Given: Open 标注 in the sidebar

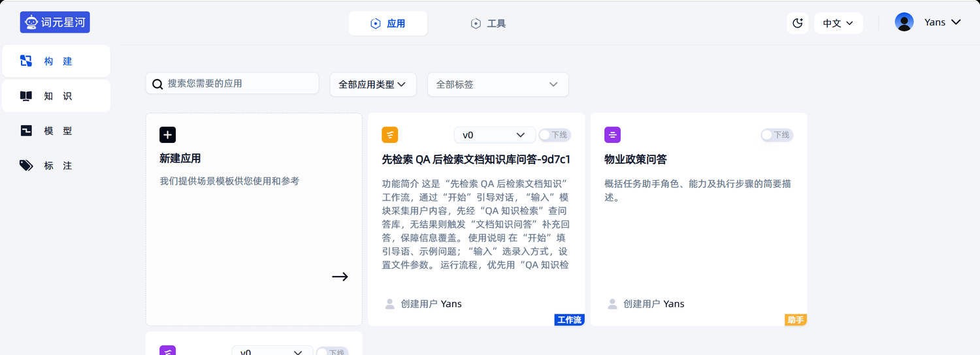Looking at the screenshot, I should (x=56, y=166).
